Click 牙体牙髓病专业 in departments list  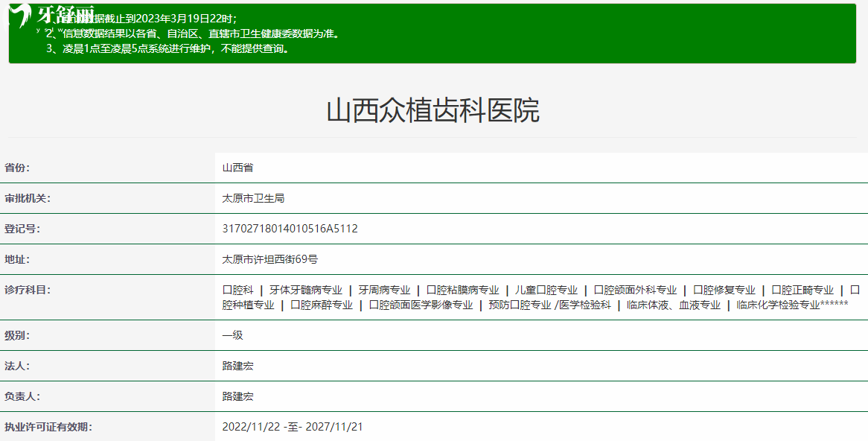coord(306,290)
